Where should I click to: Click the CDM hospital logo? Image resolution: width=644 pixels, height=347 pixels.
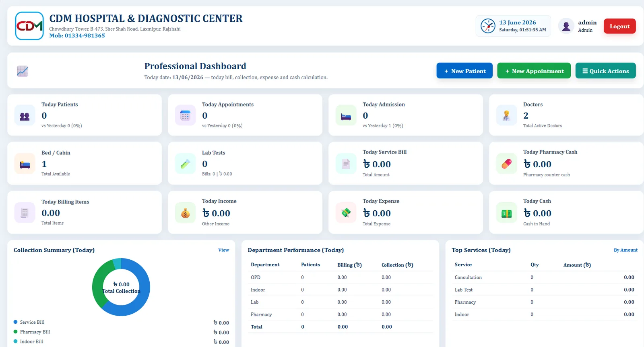coord(29,26)
